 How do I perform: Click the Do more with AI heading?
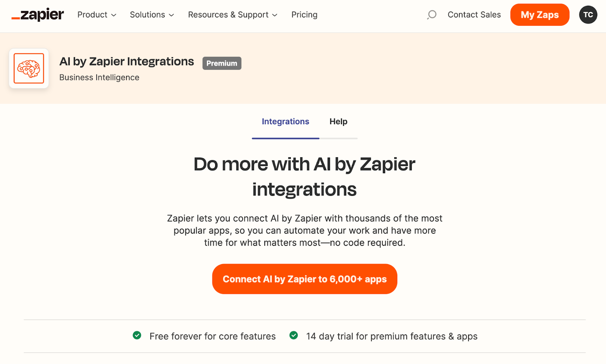(304, 177)
